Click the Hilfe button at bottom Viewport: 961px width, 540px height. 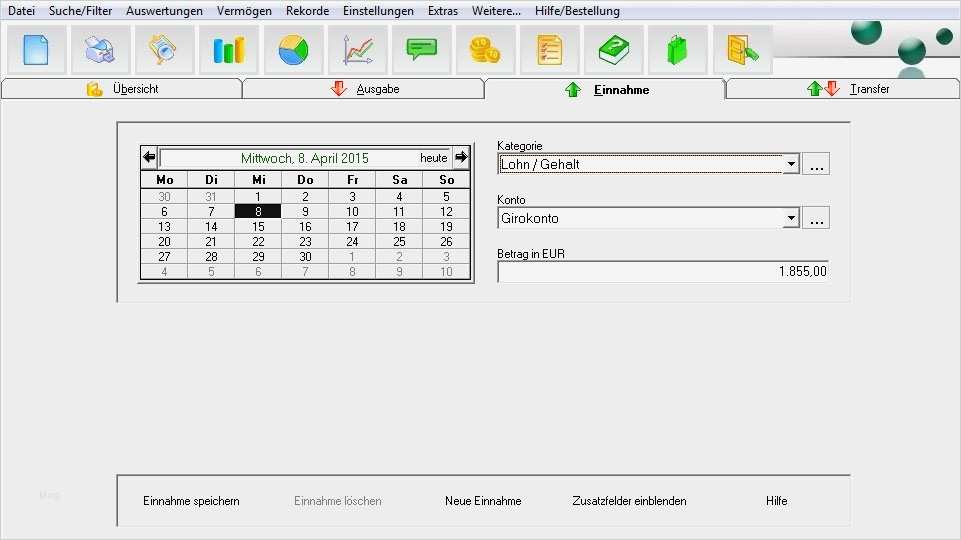(x=777, y=501)
